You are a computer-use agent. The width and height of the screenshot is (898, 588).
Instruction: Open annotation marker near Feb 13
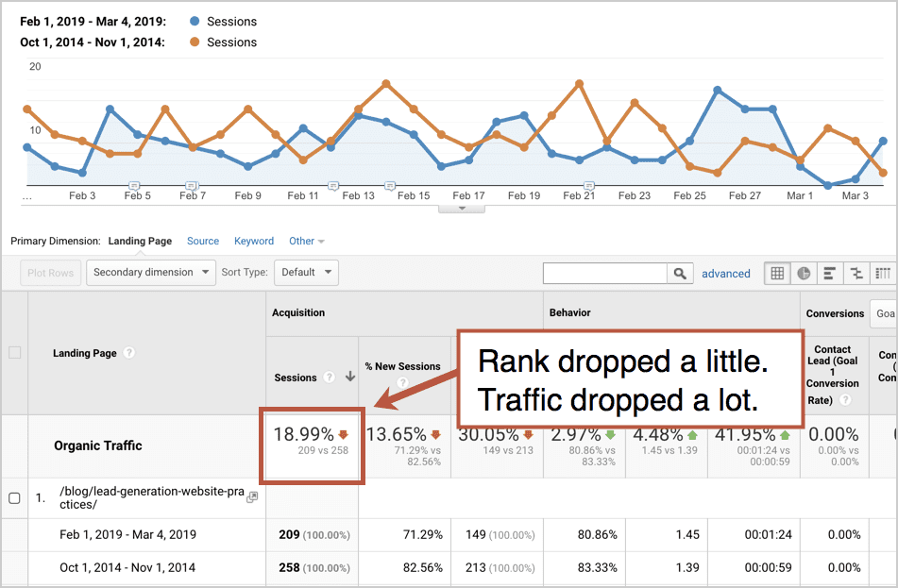coord(333,186)
